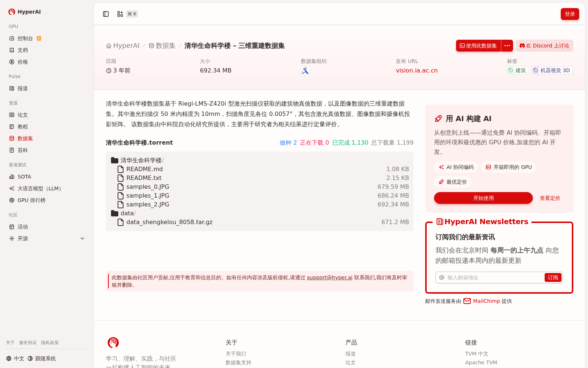This screenshot has height=368, width=588.
Task: Select README.txt file row
Action: [x=259, y=178]
